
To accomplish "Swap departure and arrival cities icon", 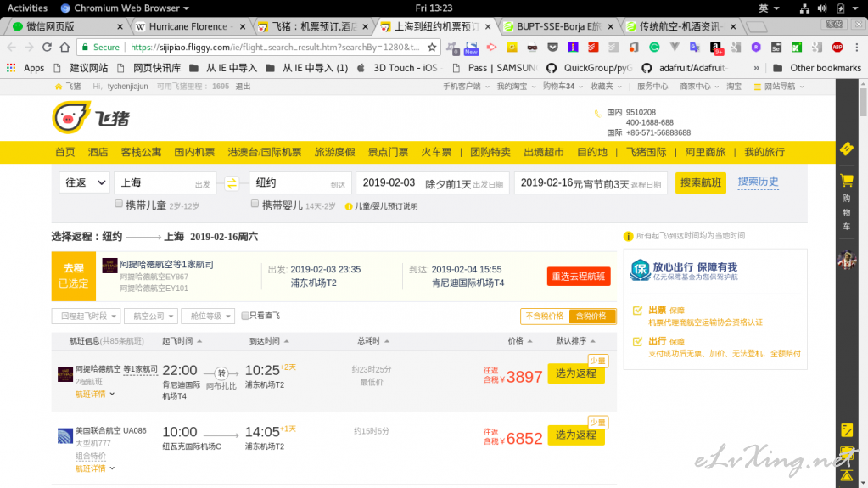I will [x=232, y=182].
